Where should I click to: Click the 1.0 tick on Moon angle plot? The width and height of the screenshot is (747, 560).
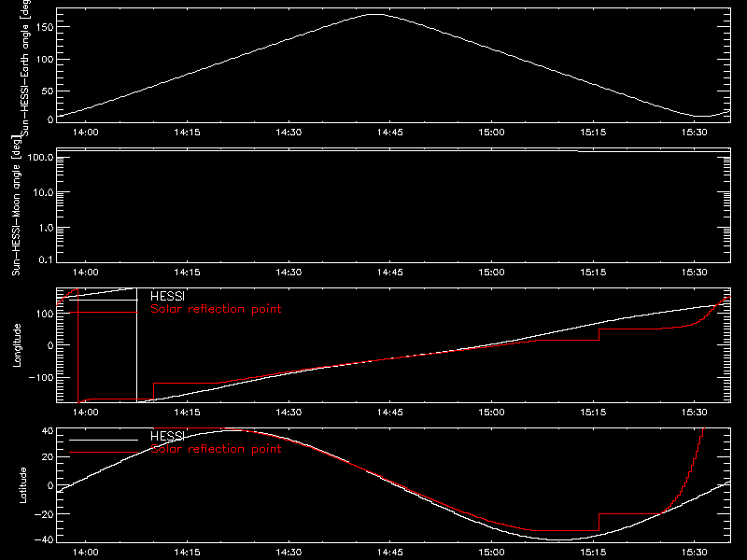click(46, 228)
